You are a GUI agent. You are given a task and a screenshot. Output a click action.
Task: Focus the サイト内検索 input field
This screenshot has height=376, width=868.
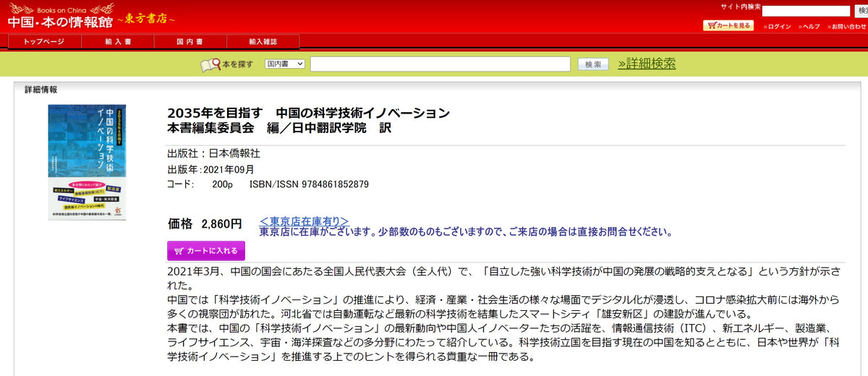click(806, 11)
